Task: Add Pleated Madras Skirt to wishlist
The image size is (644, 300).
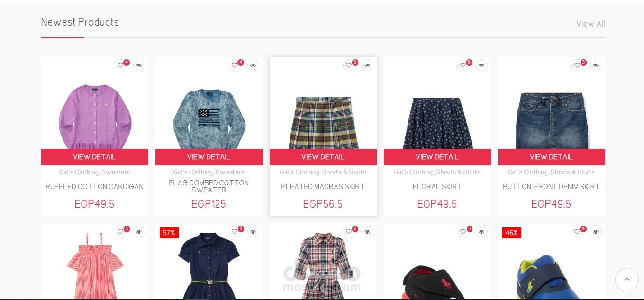Action: click(x=349, y=65)
